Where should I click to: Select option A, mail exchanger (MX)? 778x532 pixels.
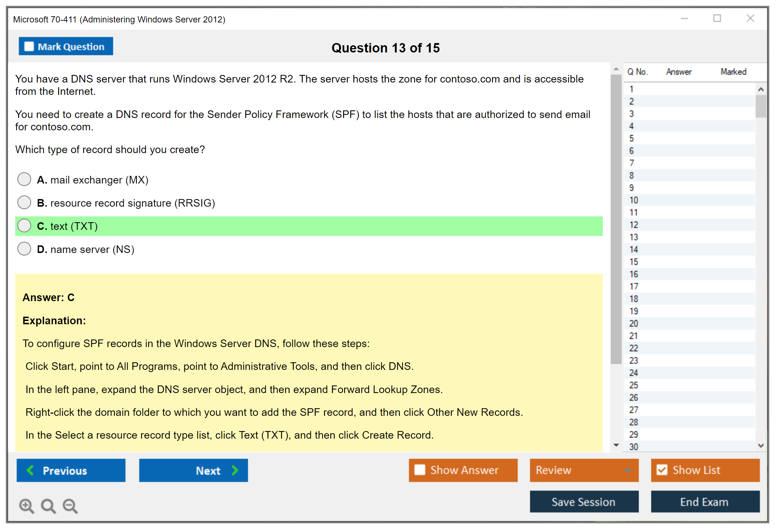pyautogui.click(x=24, y=179)
